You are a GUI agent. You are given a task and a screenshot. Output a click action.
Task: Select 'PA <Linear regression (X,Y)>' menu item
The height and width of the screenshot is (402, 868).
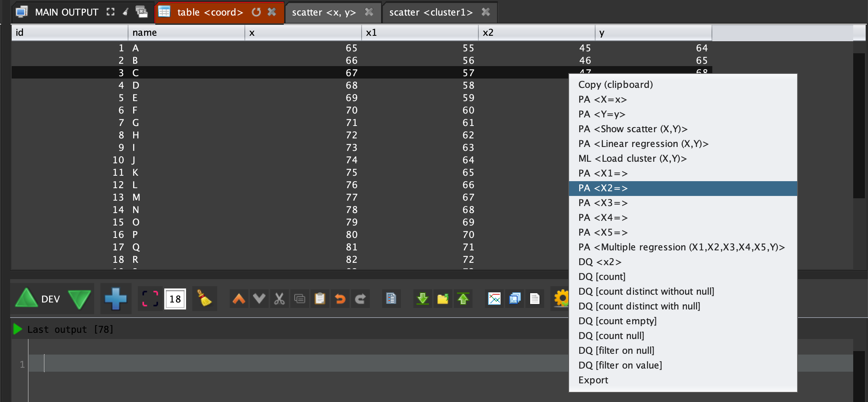tap(643, 144)
